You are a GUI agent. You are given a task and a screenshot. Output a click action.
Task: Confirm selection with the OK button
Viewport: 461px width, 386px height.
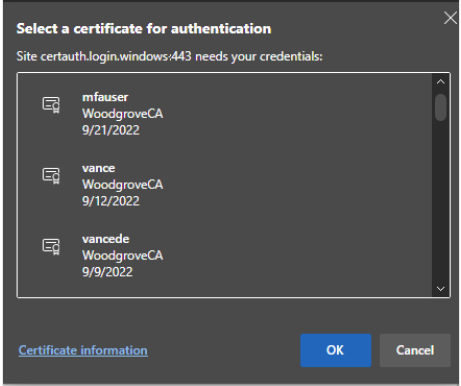(x=335, y=350)
